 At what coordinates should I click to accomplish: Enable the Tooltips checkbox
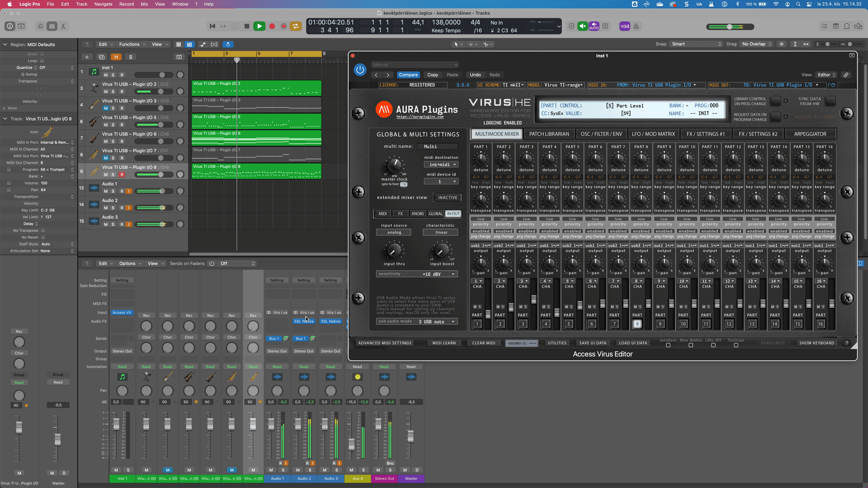736,345
